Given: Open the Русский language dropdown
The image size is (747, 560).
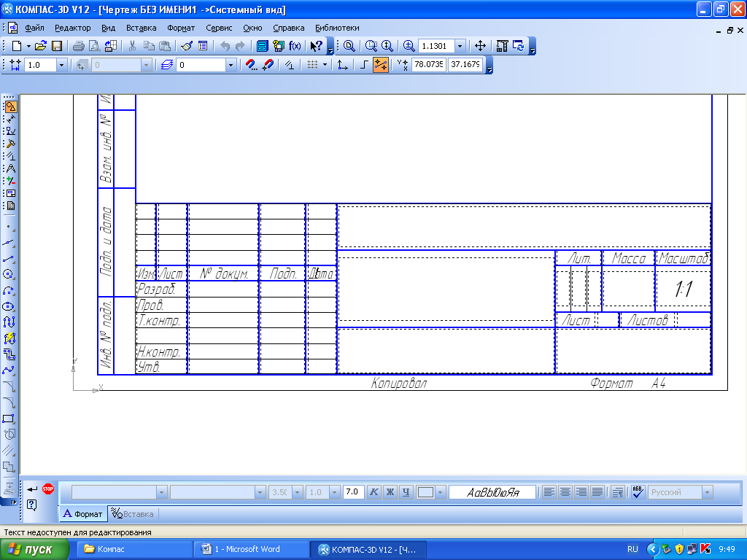Looking at the screenshot, I should point(708,492).
